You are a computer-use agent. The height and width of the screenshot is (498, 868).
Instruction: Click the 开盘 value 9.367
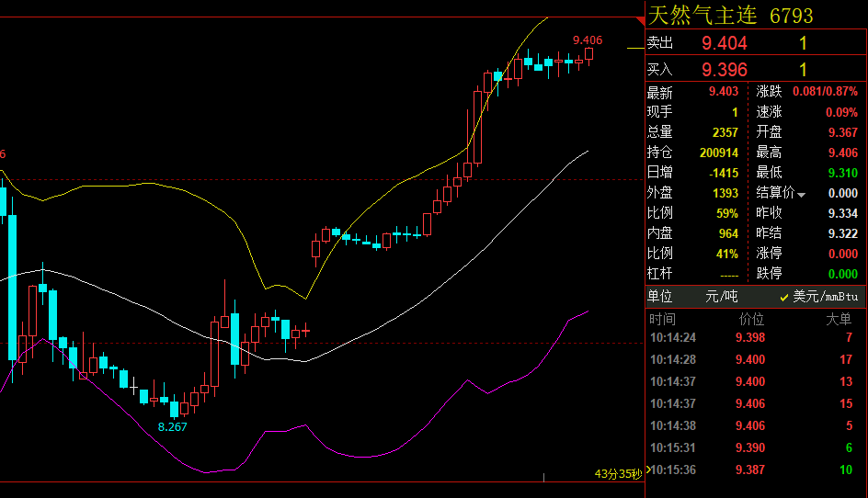[x=843, y=133]
